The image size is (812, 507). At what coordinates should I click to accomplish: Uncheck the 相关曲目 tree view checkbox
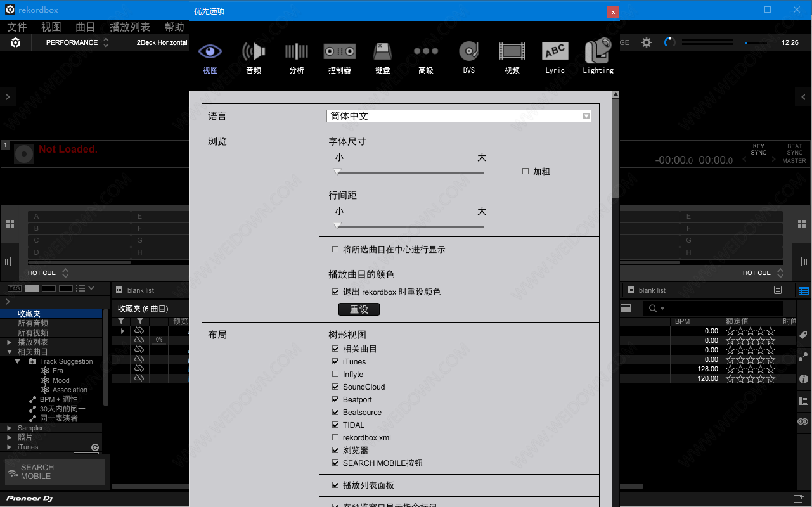click(335, 349)
